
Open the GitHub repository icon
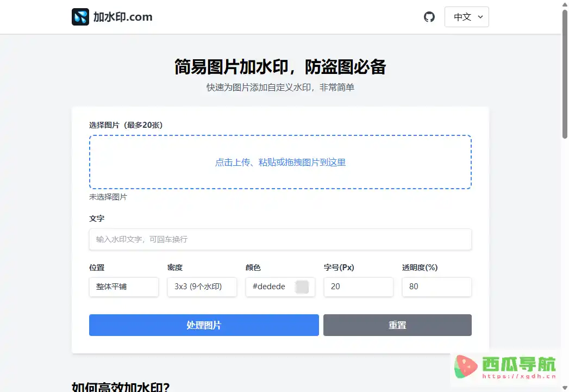[x=429, y=17]
